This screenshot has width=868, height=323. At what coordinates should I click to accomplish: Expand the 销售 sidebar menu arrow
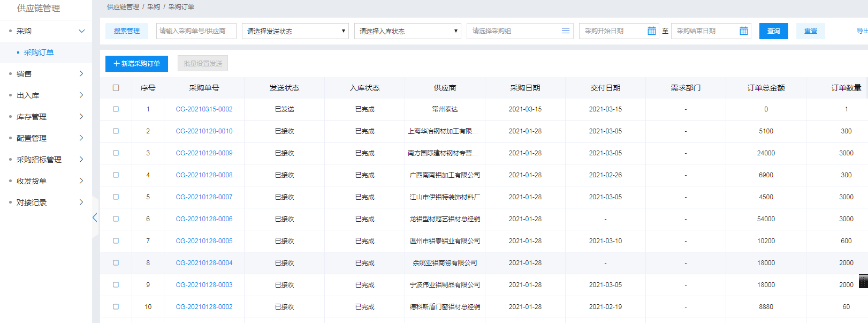(x=81, y=74)
